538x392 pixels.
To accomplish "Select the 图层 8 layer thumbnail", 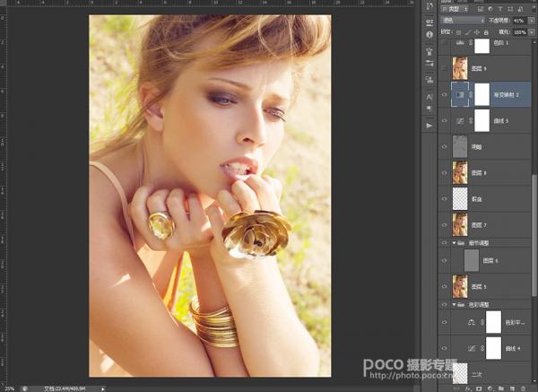I will (x=461, y=171).
